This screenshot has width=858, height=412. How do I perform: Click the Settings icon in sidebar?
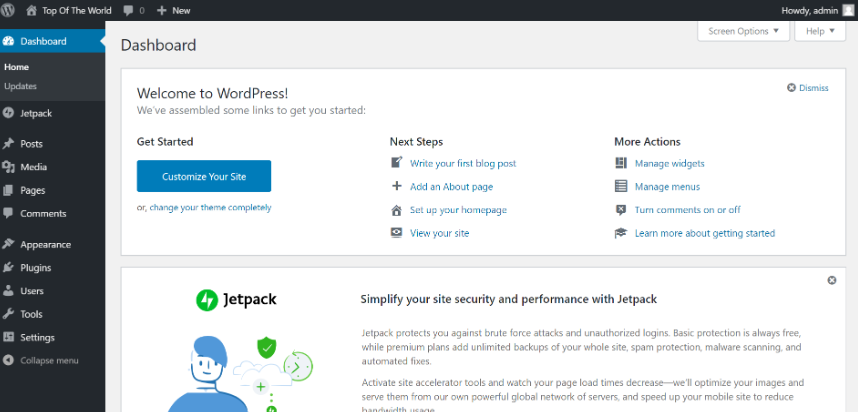tap(8, 337)
